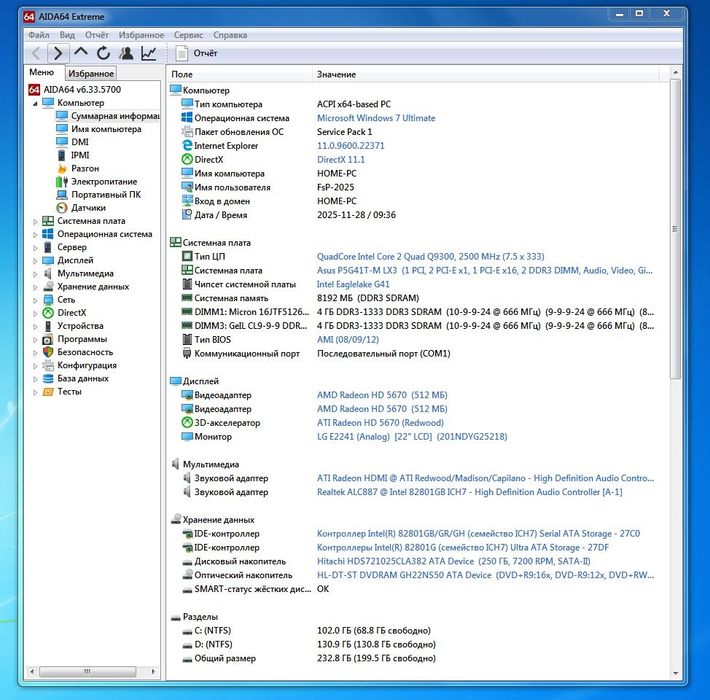Expand Хранение данных tree node
The image size is (710, 700).
[x=35, y=287]
